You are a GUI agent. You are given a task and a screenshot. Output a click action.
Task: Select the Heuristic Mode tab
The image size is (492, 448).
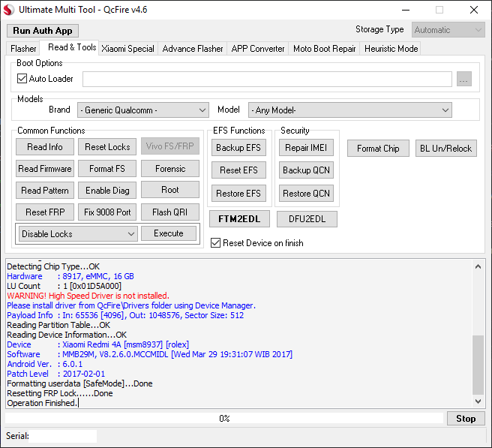[x=391, y=49]
